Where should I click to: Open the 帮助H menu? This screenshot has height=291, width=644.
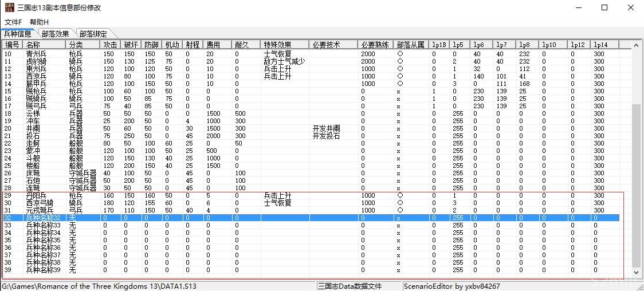39,22
